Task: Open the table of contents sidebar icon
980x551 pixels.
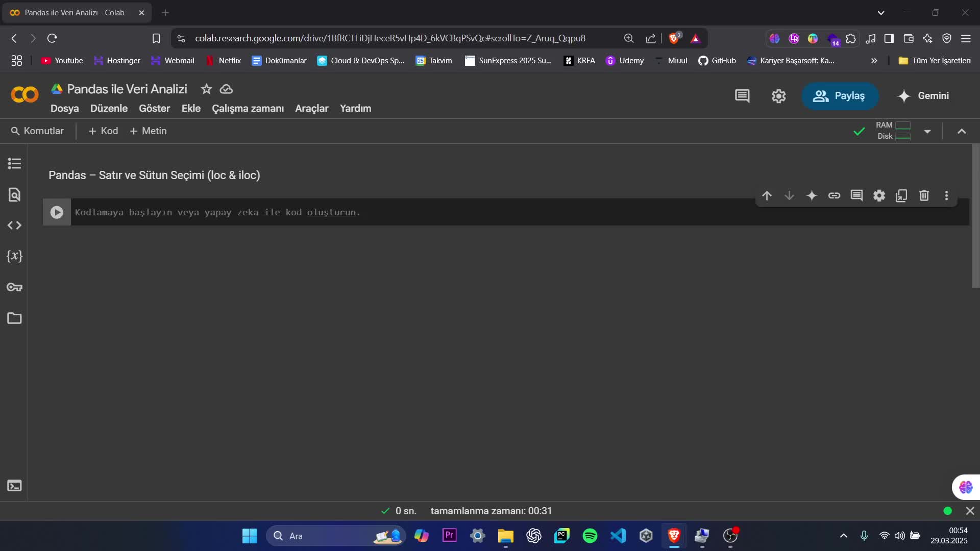Action: pos(14,164)
